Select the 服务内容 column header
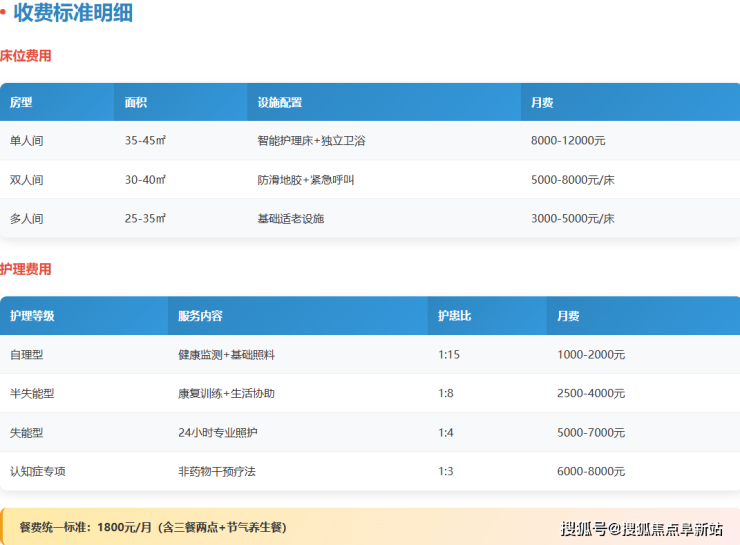740x545 pixels. pyautogui.click(x=200, y=316)
